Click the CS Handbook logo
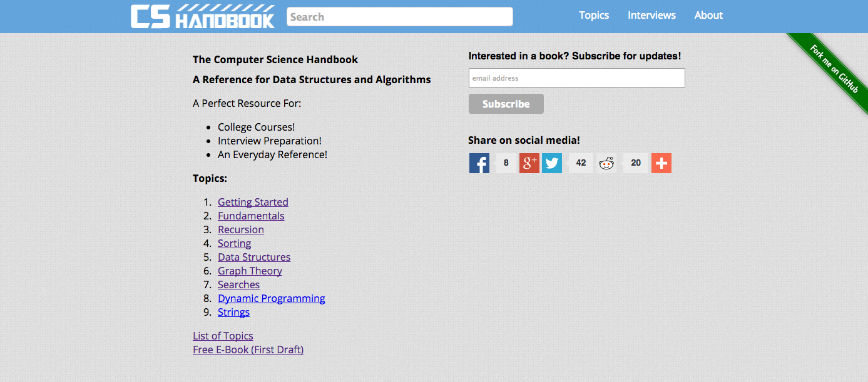 point(202,16)
